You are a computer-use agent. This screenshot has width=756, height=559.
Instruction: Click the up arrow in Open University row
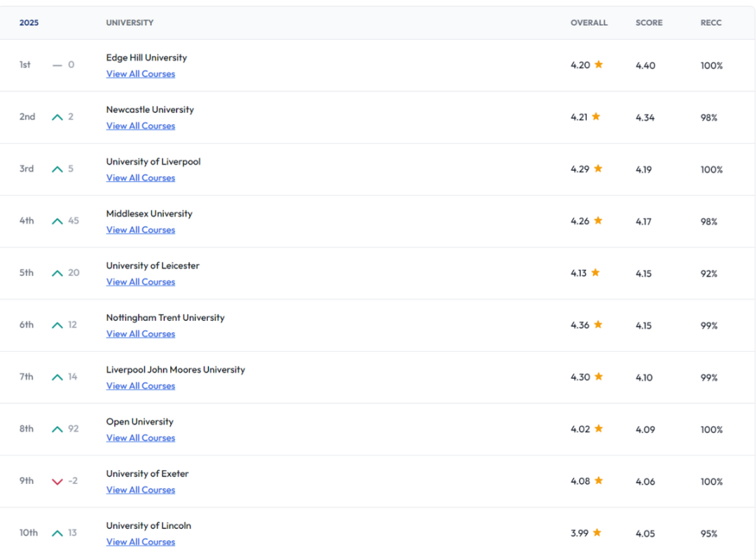[57, 429]
